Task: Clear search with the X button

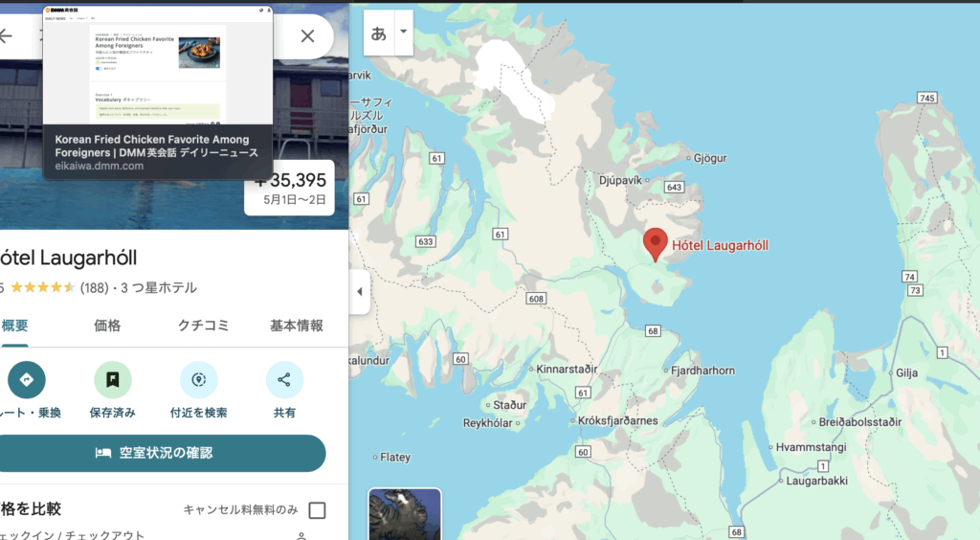Action: click(307, 35)
